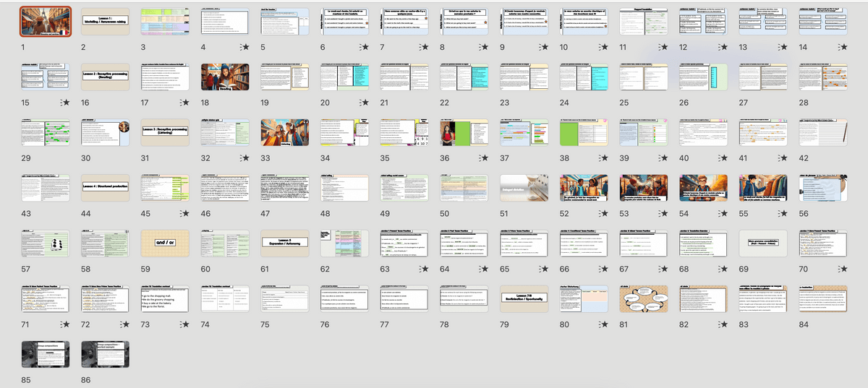The width and height of the screenshot is (868, 388).
Task: Click the animation star icon for slide 73
Action: tap(184, 324)
